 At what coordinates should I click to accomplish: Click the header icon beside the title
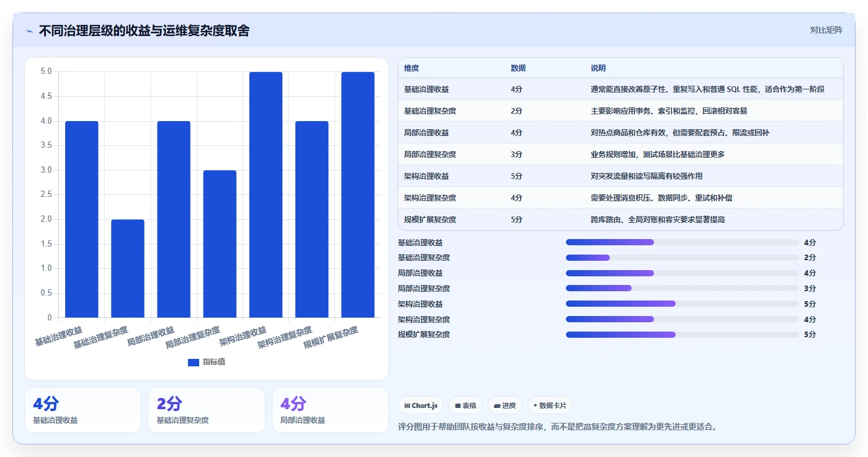click(29, 31)
